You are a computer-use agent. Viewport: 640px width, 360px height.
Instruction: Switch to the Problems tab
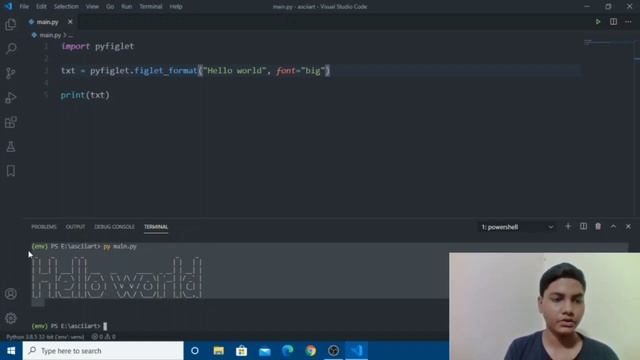tap(44, 227)
